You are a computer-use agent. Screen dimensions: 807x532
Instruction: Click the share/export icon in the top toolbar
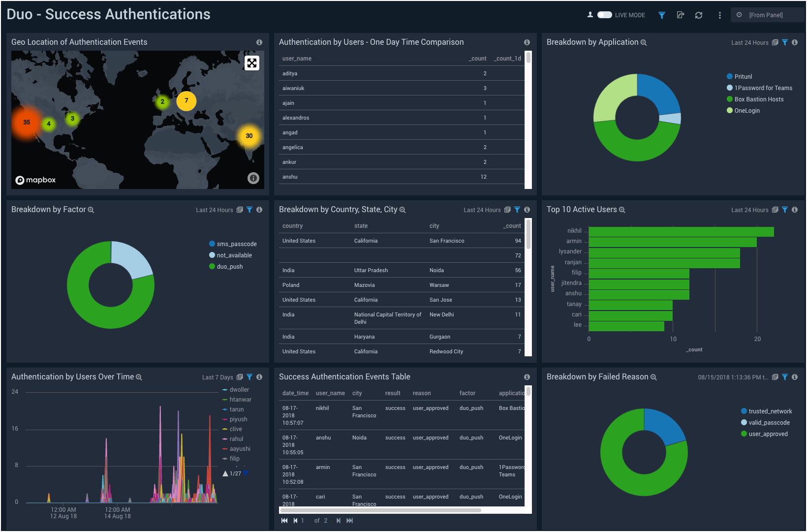[680, 15]
